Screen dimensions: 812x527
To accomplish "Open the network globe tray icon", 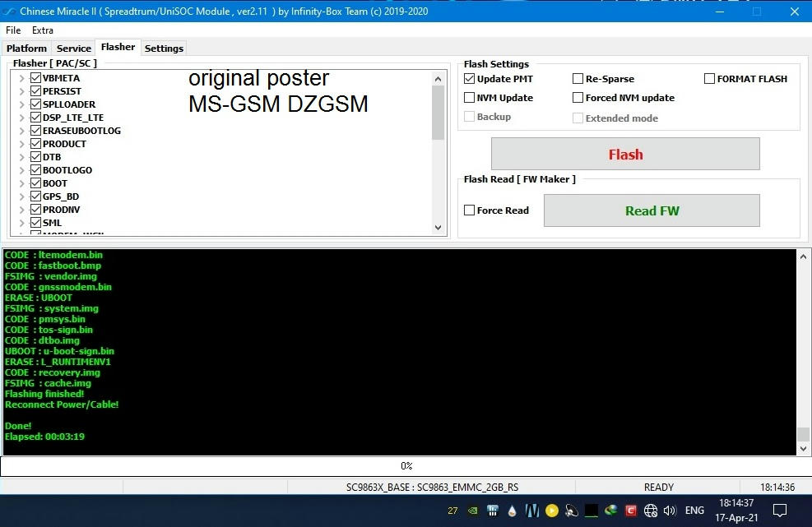I will click(x=651, y=511).
